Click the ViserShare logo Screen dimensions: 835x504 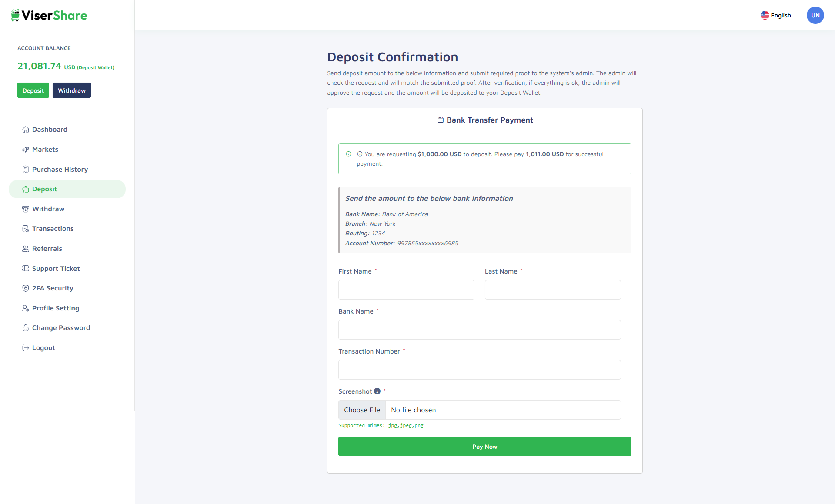pos(48,16)
